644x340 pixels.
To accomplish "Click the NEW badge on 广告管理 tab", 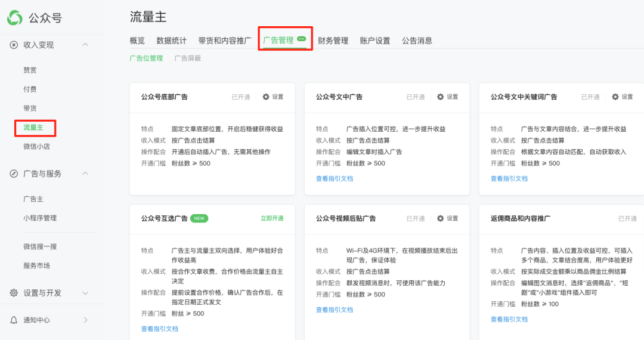I will [x=302, y=39].
